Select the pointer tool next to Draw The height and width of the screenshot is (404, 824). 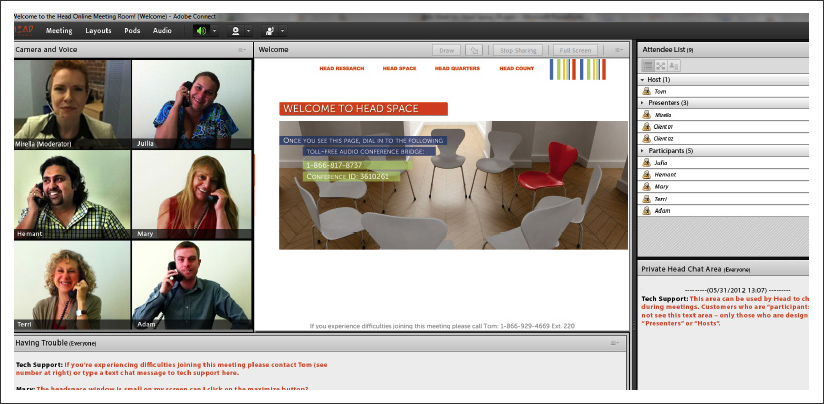pos(475,50)
